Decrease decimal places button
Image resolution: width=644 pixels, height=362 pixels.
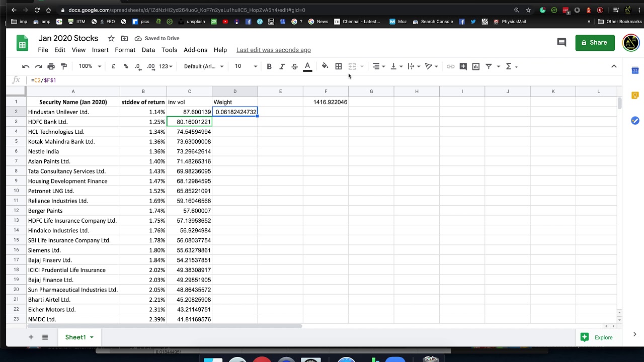138,66
